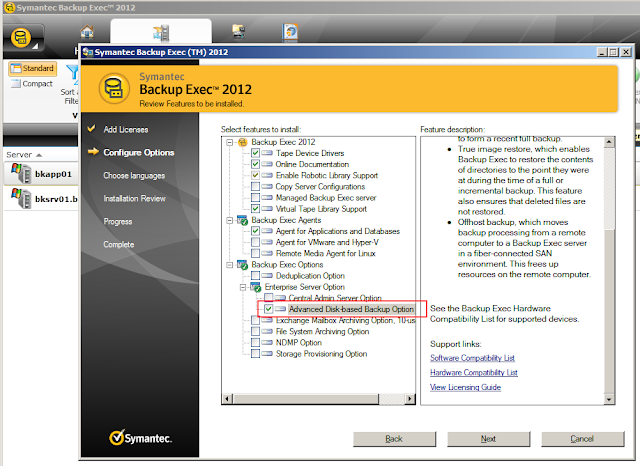Click the Online Documentation drive icon

point(267,164)
